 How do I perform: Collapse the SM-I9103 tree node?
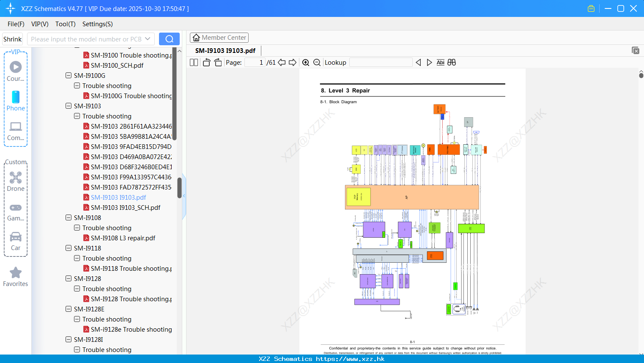pyautogui.click(x=69, y=106)
